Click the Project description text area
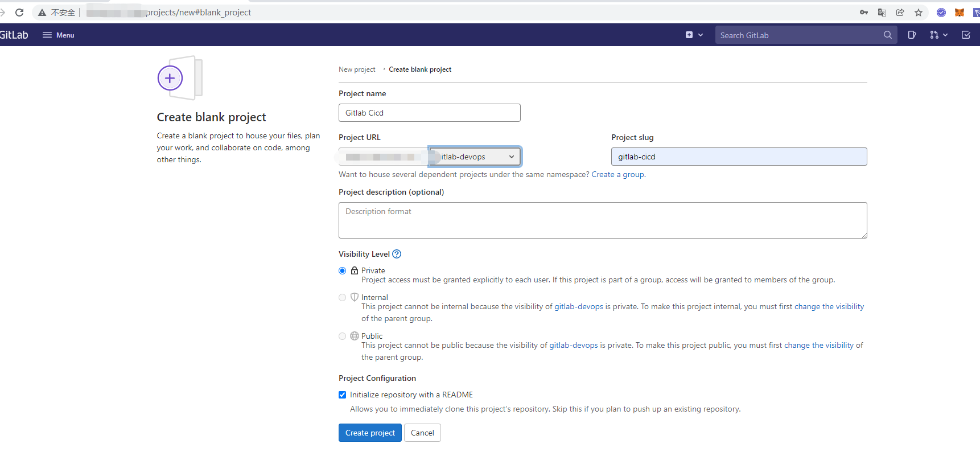Image resolution: width=980 pixels, height=460 pixels. tap(603, 220)
